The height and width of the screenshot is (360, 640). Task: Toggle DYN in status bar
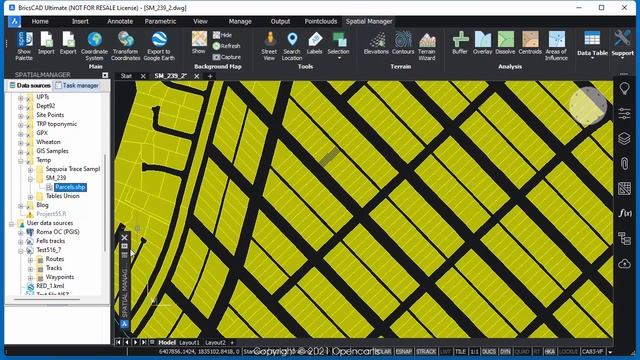point(505,351)
